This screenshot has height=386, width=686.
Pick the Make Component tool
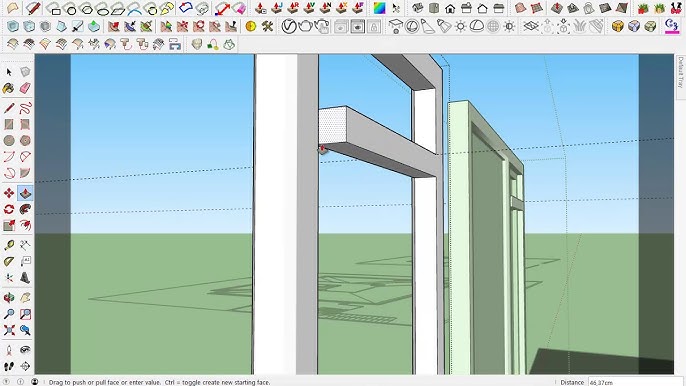pyautogui.click(x=25, y=72)
